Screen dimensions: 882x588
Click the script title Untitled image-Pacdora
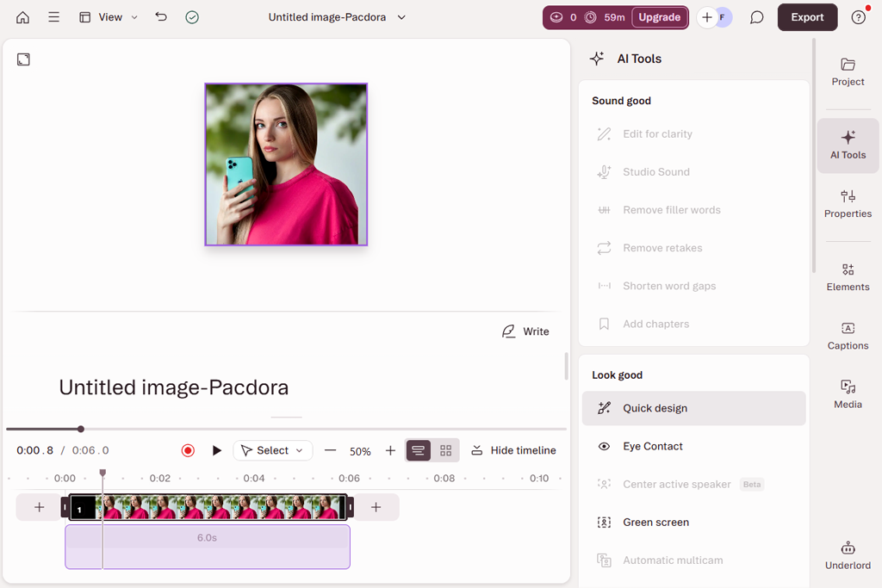(173, 387)
